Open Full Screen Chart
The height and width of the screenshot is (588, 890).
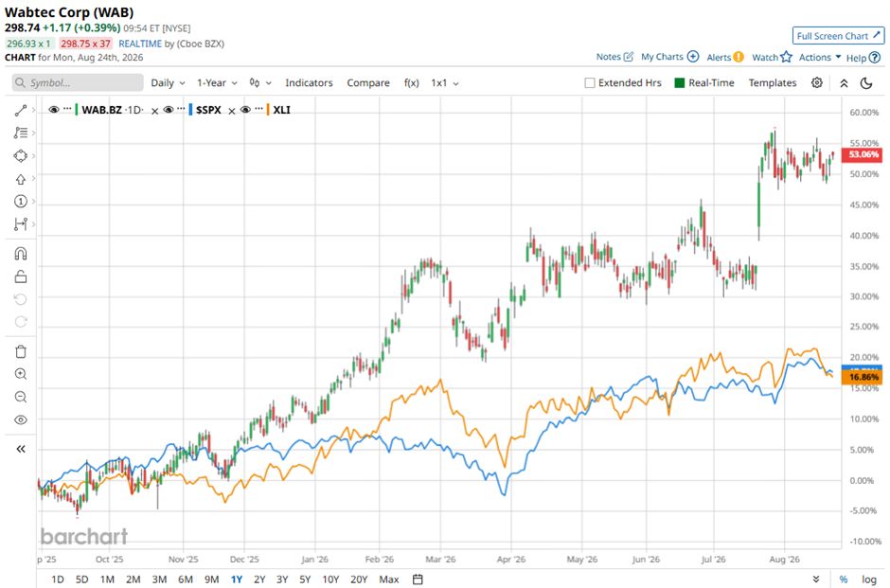(838, 36)
